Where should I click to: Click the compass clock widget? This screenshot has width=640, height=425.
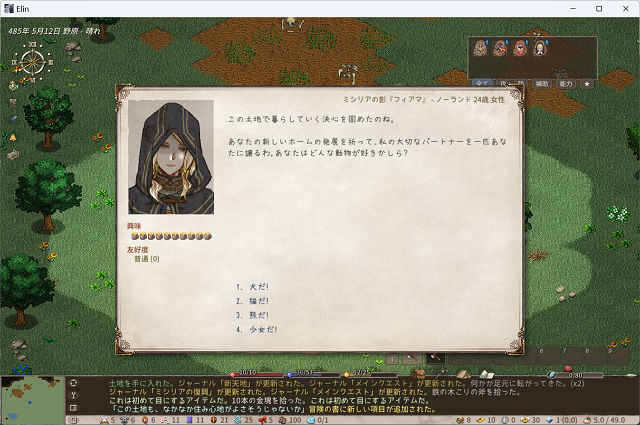pyautogui.click(x=32, y=62)
